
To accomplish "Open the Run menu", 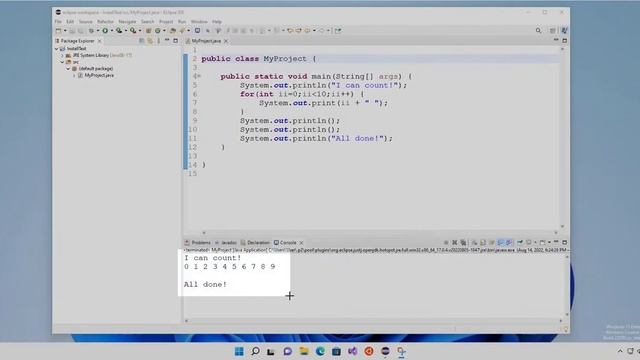I will tap(182, 22).
